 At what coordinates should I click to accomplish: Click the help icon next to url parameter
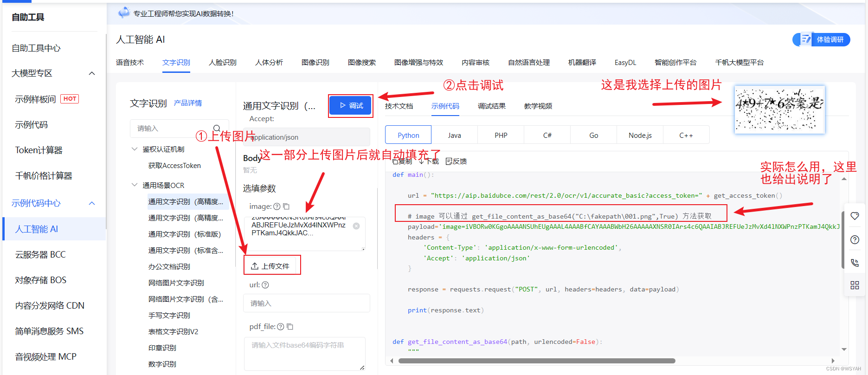click(265, 285)
